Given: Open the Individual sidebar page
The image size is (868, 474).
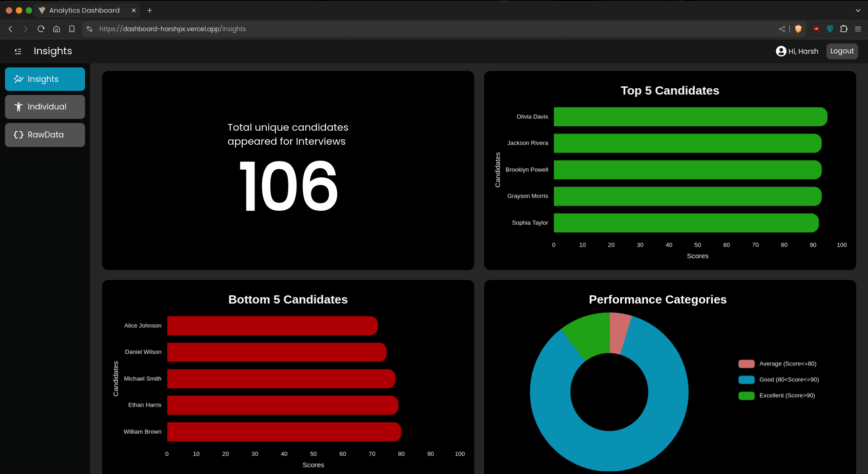Looking at the screenshot, I should tap(45, 107).
